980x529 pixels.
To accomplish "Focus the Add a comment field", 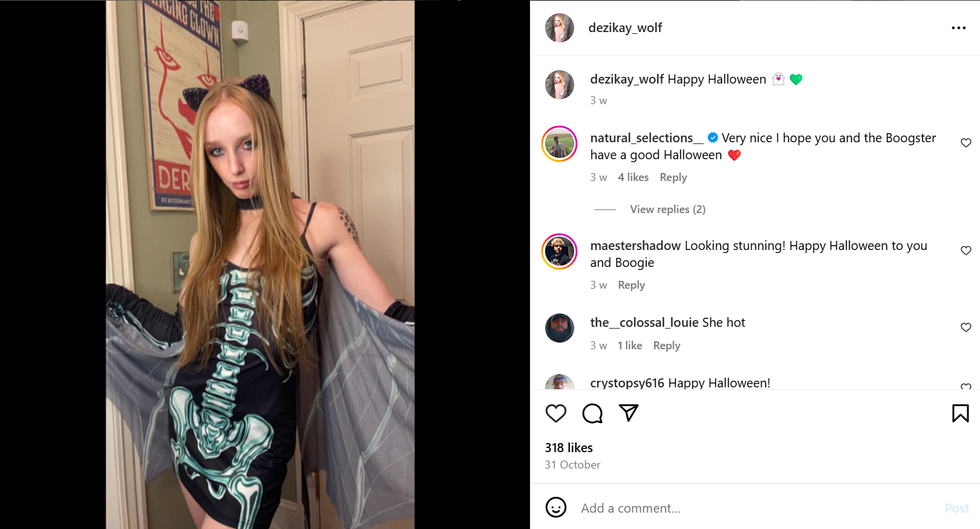I will coord(757,508).
